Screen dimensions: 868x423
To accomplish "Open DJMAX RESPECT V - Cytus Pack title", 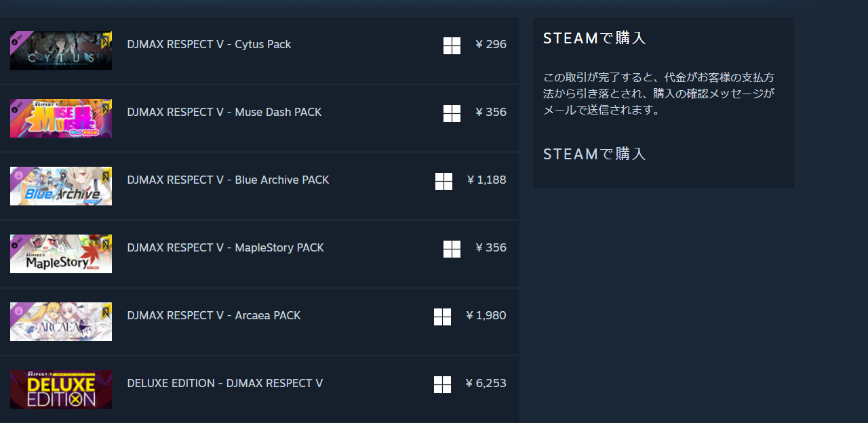I will 209,44.
